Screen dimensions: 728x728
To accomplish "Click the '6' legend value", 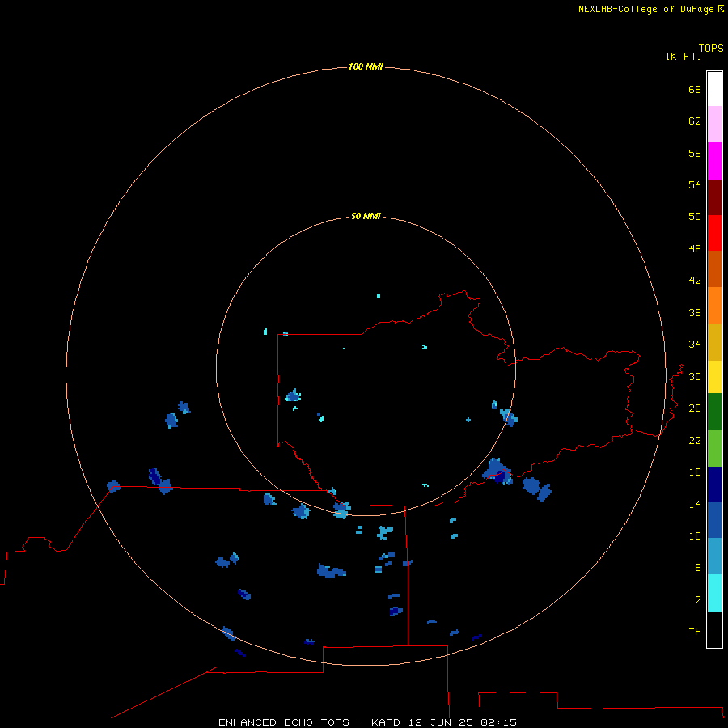I will point(697,567).
